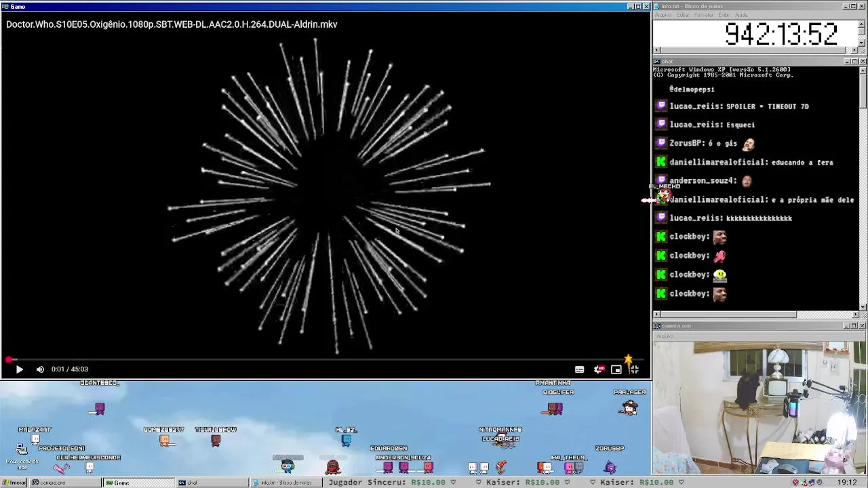Seek along the video progress bar
868x488 pixels.
pyautogui.click(x=325, y=360)
